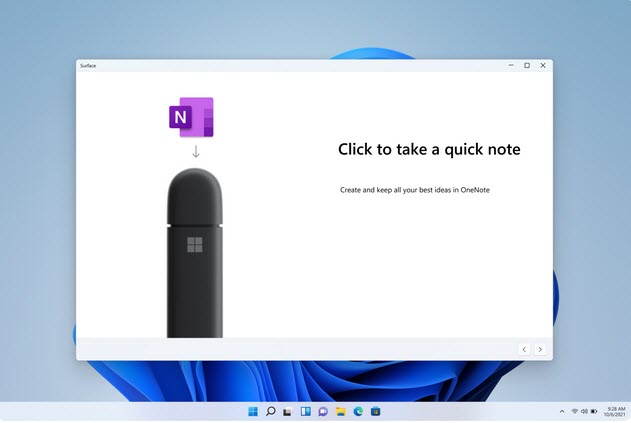Open taskbar Search

[x=271, y=411]
